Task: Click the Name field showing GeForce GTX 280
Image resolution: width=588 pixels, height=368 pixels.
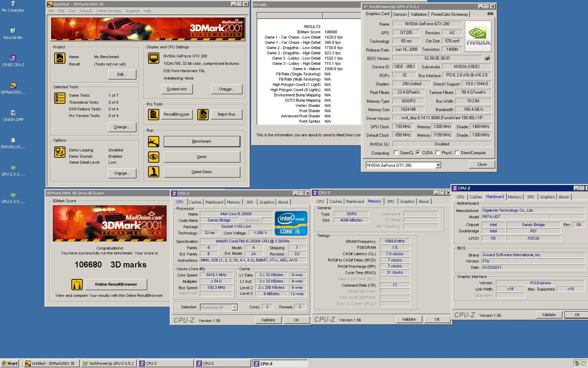Action: pyautogui.click(x=427, y=24)
